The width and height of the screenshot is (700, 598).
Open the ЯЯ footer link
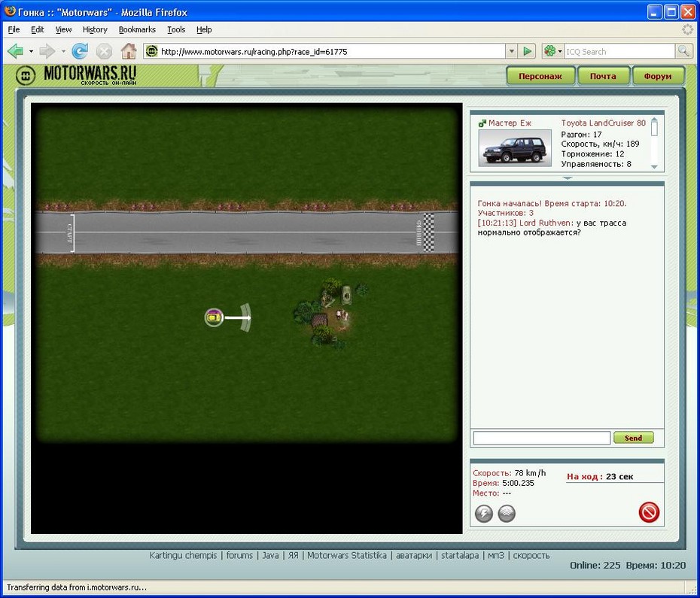[294, 556]
